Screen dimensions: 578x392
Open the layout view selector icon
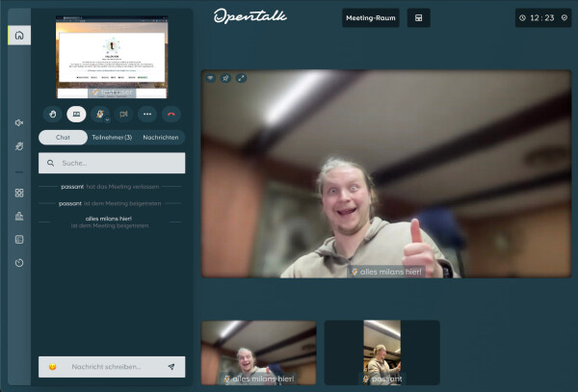pos(419,17)
